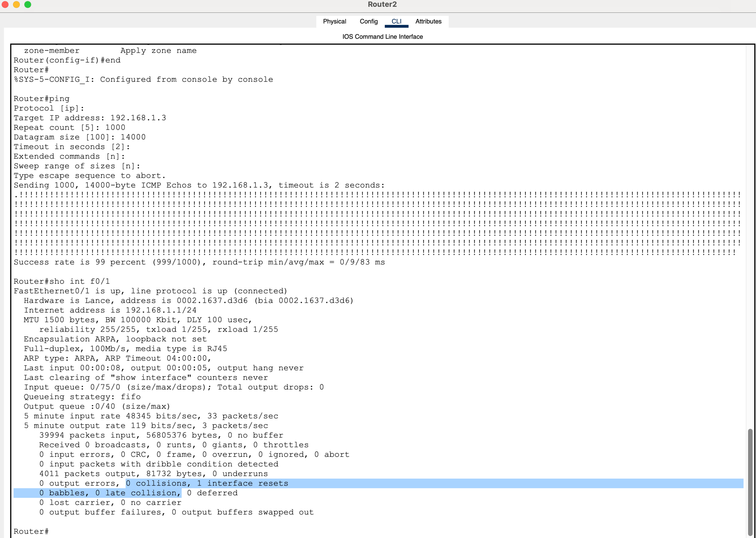The height and width of the screenshot is (538, 756).
Task: Click 'Full-duplex, 100Mb/s' line
Action: (x=126, y=348)
